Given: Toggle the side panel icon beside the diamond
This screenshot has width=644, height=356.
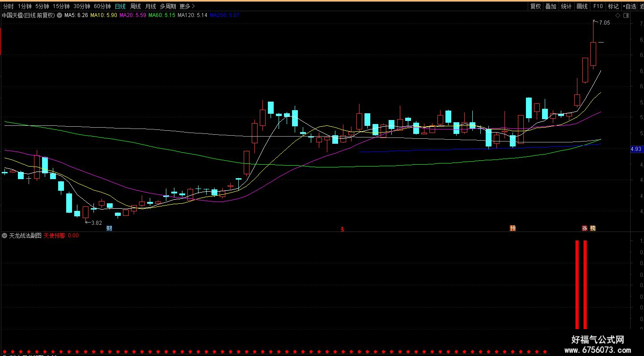Looking at the screenshot, I should 626,15.
